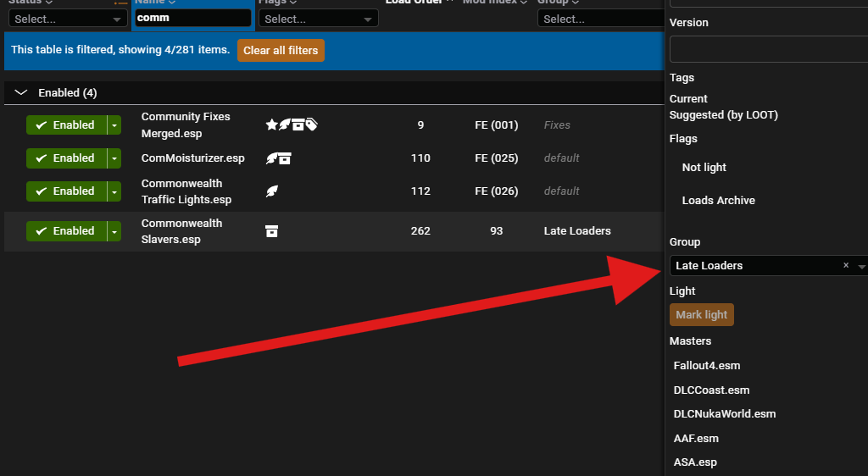Viewport: 868px width, 476px height.
Task: Open status arrow beside Commonwealth Traffic Lights.esp Enabled
Action: pyautogui.click(x=114, y=191)
